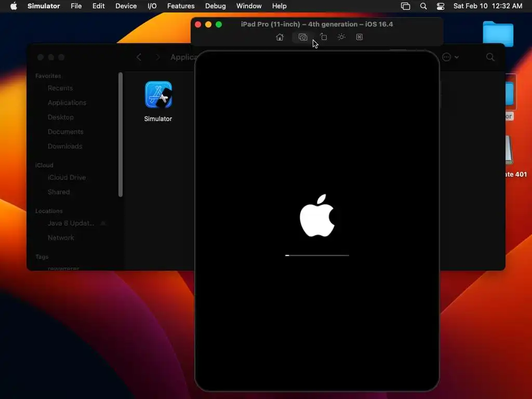Rotate the simulated iPad device

point(323,37)
